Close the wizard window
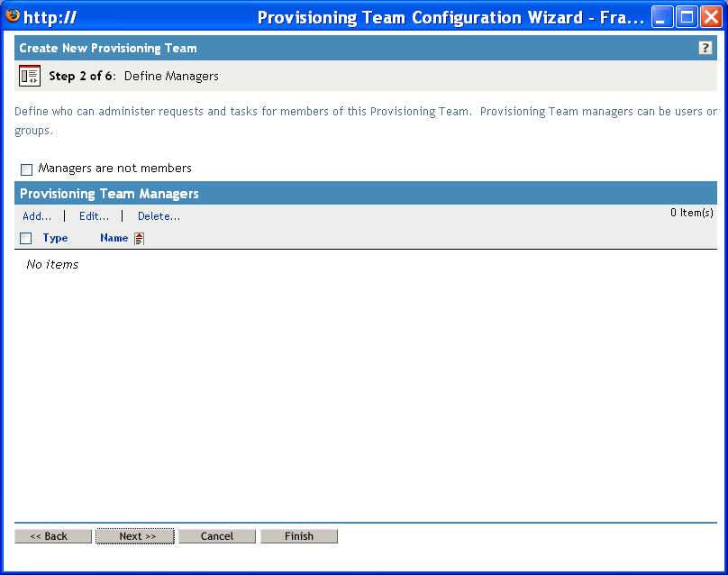 click(x=711, y=17)
